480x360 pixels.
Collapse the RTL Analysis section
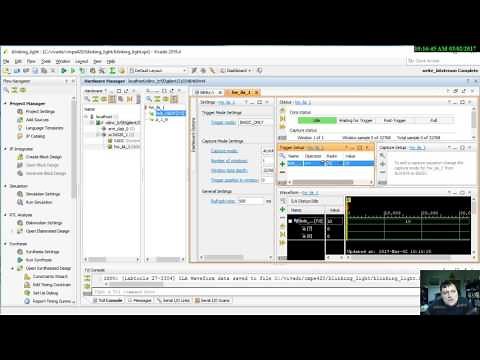[5, 215]
